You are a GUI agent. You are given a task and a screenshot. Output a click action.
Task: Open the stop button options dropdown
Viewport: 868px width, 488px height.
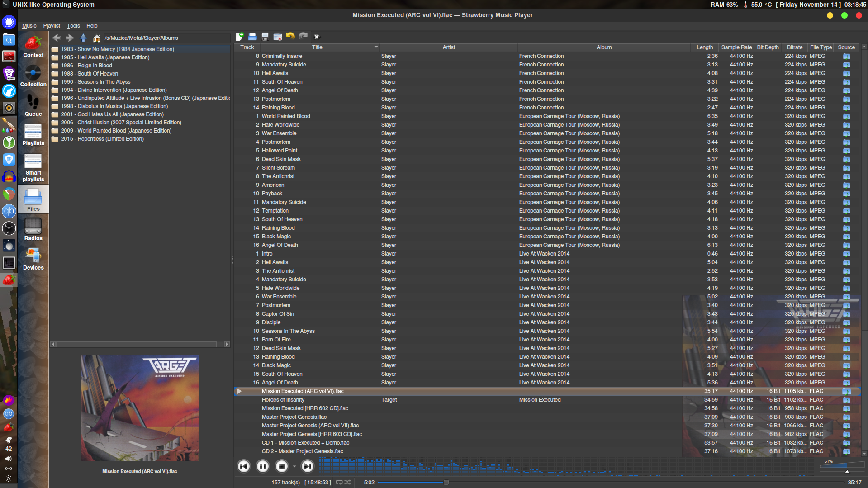294,466
